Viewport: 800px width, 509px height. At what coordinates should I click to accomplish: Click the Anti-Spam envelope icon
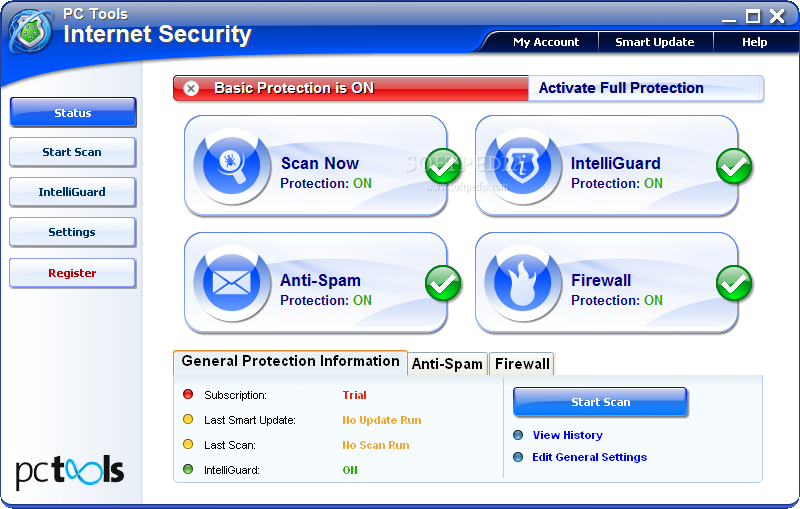(x=231, y=283)
